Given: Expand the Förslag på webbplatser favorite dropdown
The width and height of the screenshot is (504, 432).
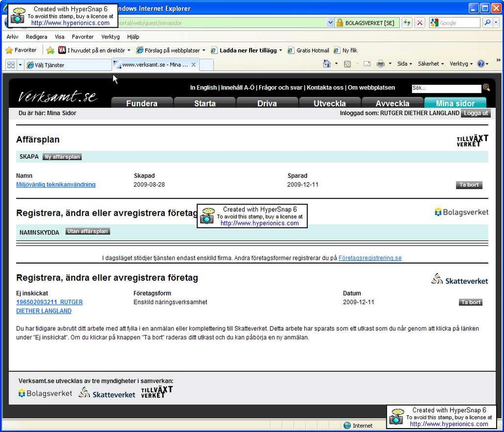Looking at the screenshot, I should [203, 50].
